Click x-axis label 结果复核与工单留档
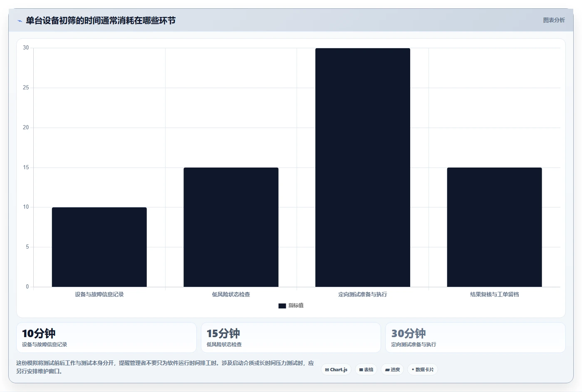 (x=494, y=294)
